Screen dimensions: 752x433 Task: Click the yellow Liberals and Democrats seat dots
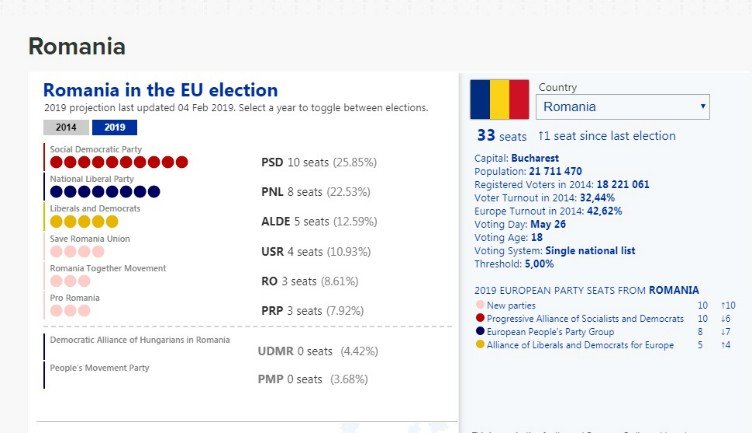[x=84, y=221]
